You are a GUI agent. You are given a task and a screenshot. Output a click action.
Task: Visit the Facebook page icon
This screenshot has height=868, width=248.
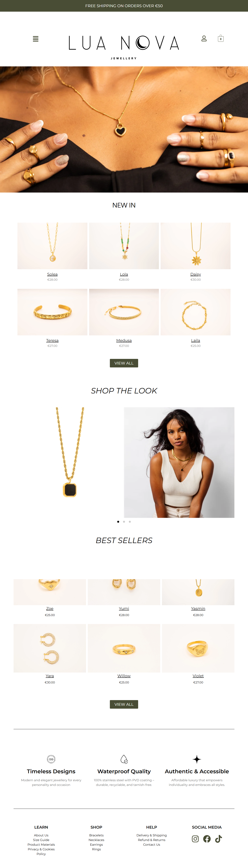[207, 839]
